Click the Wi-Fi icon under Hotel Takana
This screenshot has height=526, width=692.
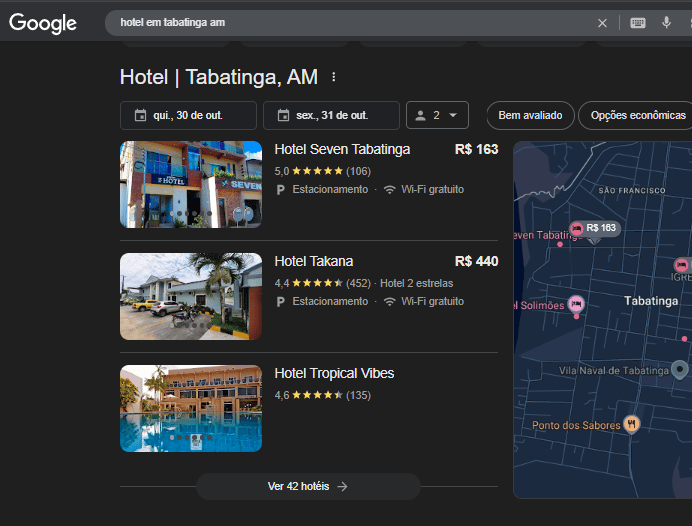[x=389, y=302]
